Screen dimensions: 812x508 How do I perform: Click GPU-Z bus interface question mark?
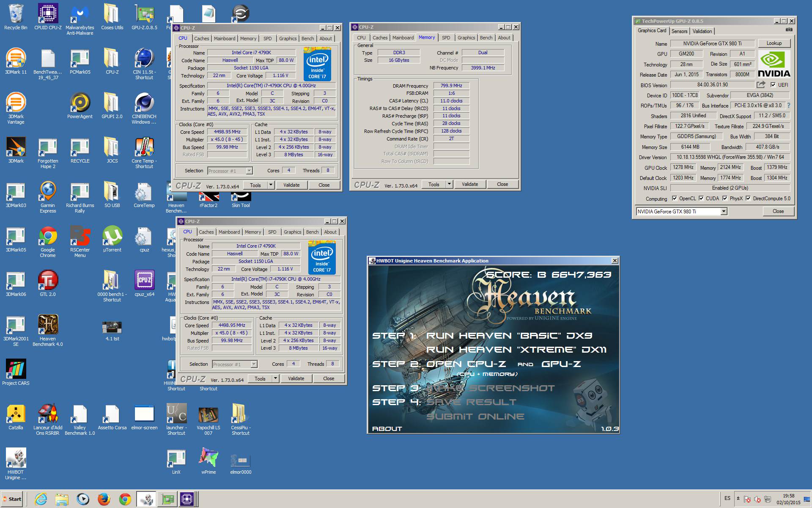click(789, 105)
